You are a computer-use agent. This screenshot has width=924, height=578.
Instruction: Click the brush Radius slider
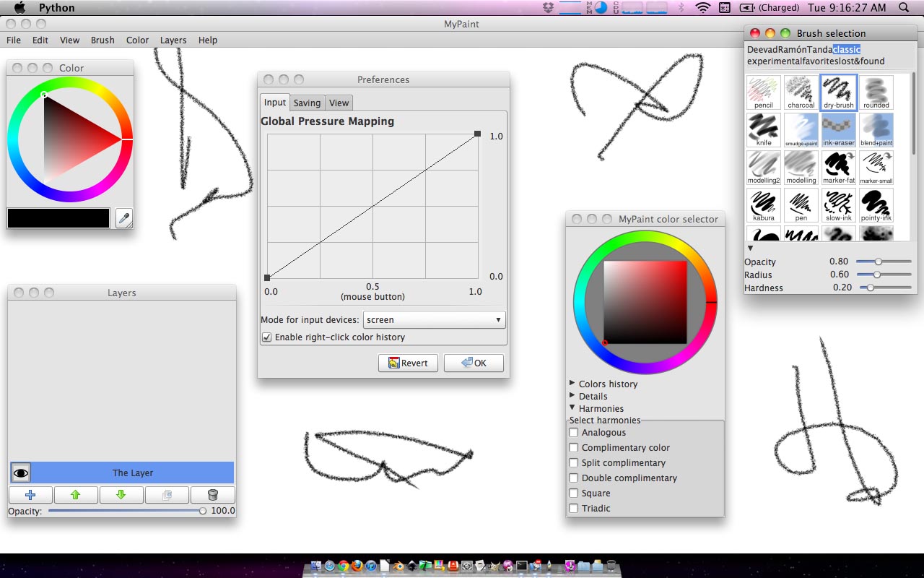pos(884,275)
